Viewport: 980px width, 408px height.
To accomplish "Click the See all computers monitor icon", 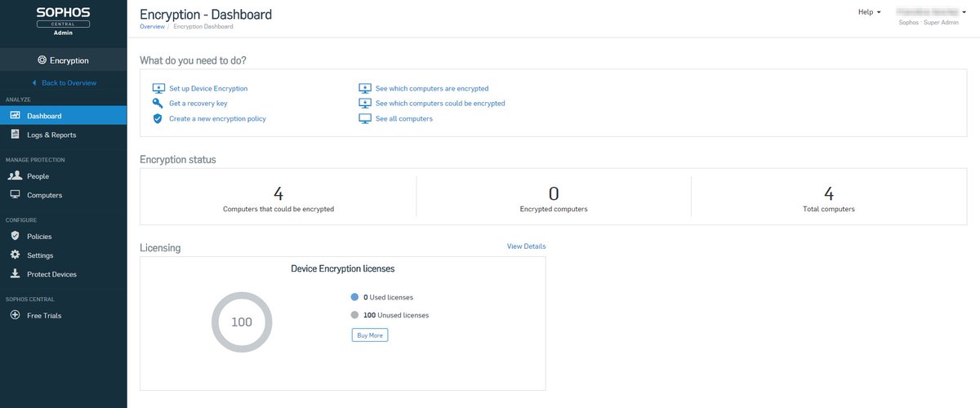I will pyautogui.click(x=365, y=118).
